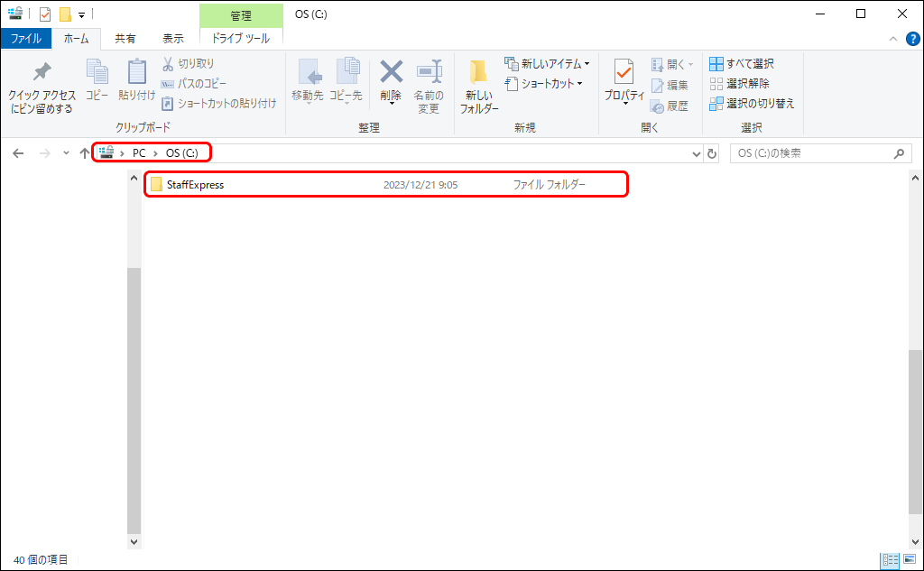Click the navigation pane scrollbar thumb
The image size is (924, 571).
click(x=134, y=401)
